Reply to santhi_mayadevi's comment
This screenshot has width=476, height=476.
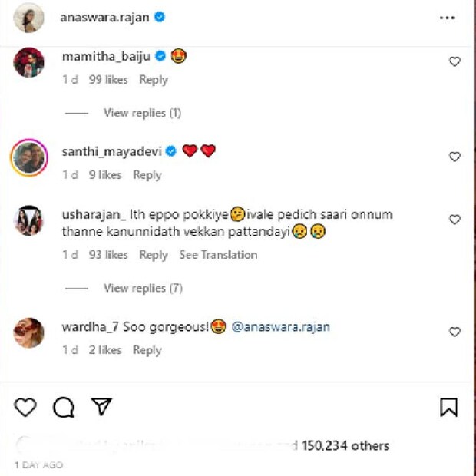click(147, 175)
